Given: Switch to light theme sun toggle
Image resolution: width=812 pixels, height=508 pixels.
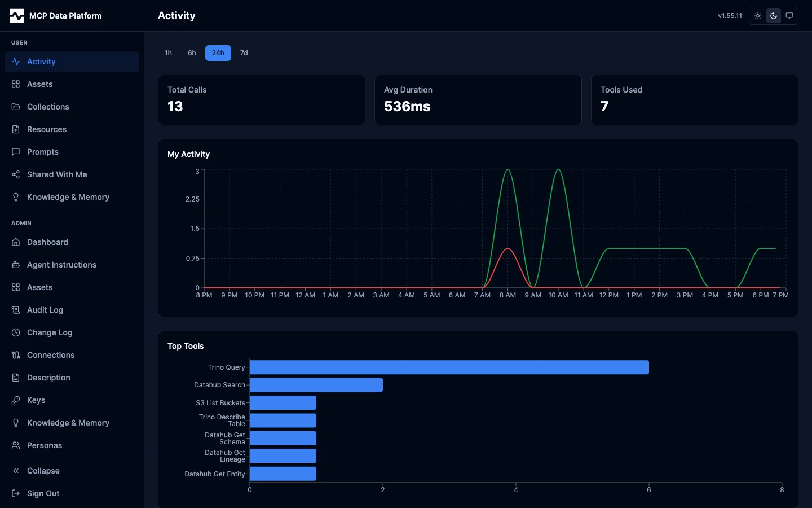Looking at the screenshot, I should (758, 16).
